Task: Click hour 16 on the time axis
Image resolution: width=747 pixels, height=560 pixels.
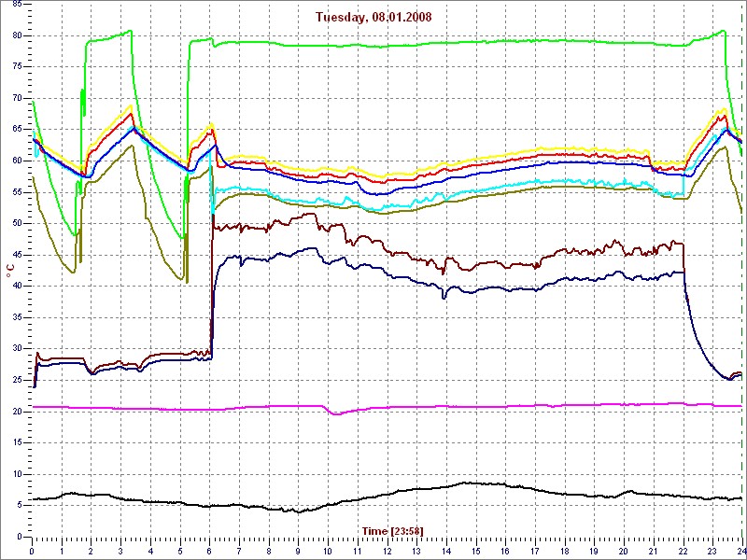Action: (505, 553)
